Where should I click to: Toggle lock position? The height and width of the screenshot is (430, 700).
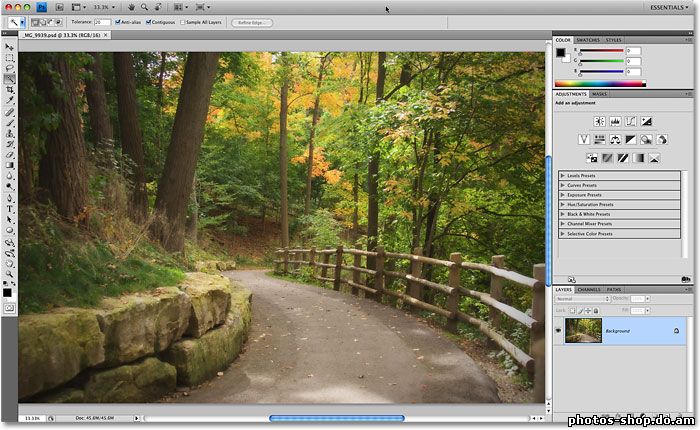coord(588,310)
